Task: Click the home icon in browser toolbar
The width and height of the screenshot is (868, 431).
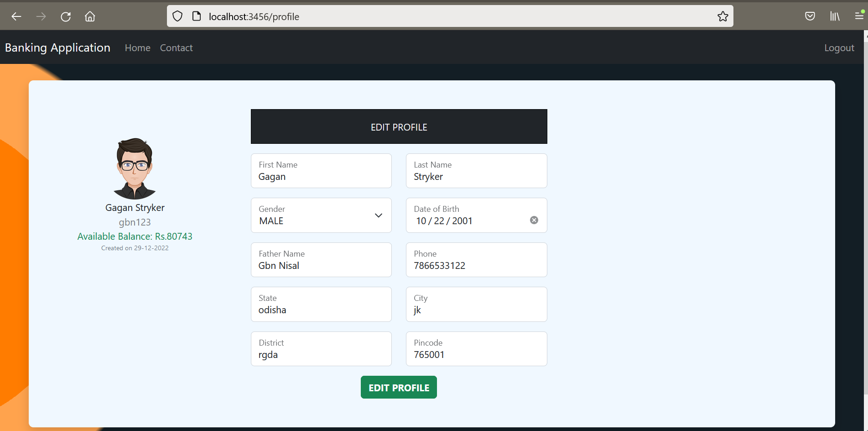Action: (x=89, y=16)
